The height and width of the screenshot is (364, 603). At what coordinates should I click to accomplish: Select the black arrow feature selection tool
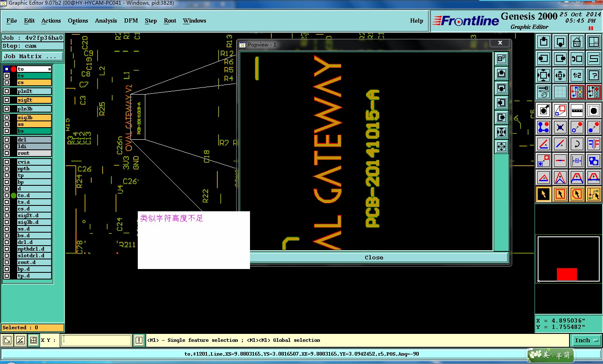click(x=544, y=194)
